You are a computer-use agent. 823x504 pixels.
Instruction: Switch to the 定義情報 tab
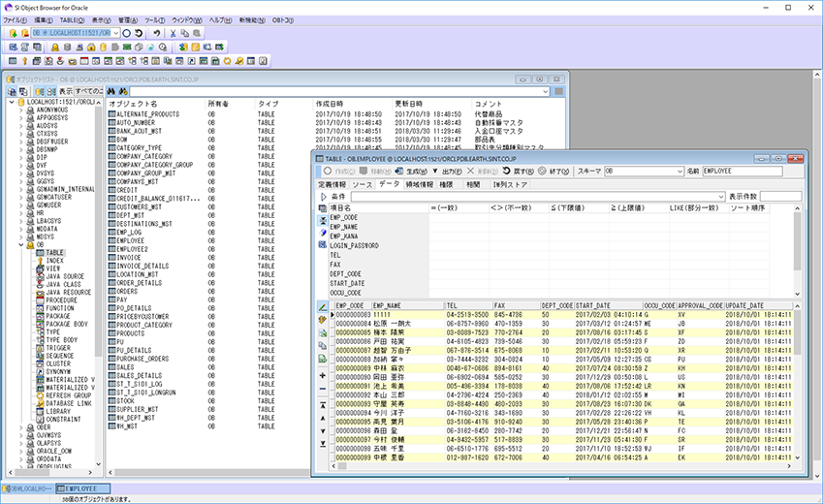332,183
